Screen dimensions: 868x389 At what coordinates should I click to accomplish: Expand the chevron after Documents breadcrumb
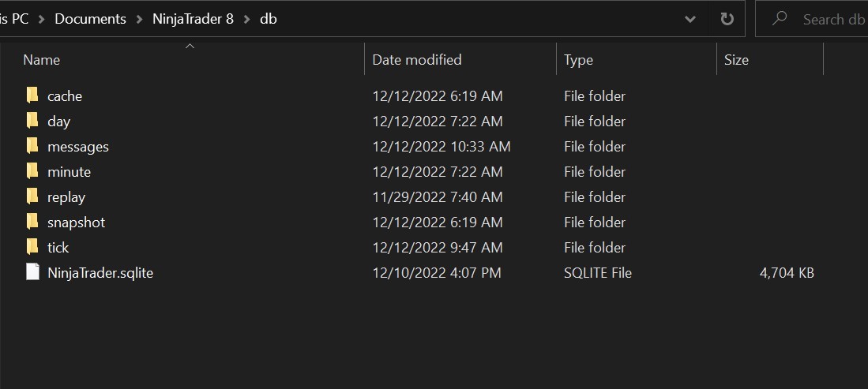point(139,19)
